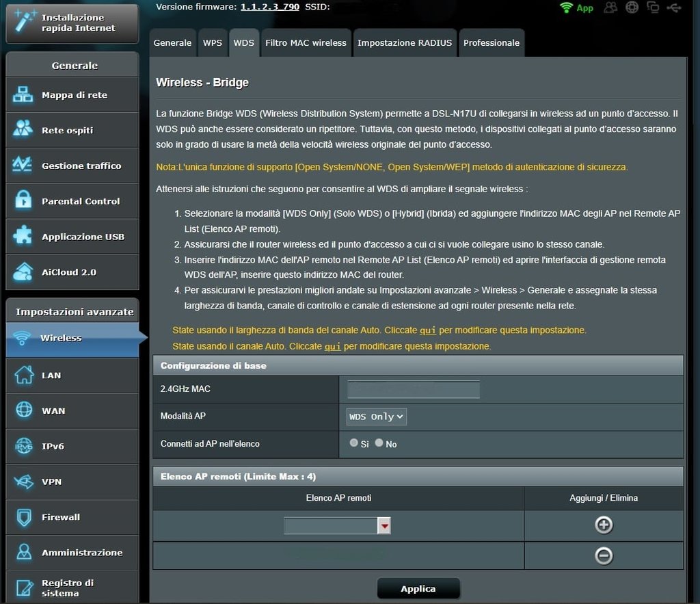The width and height of the screenshot is (700, 604).
Task: Open the LAN house icon
Action: click(x=24, y=375)
